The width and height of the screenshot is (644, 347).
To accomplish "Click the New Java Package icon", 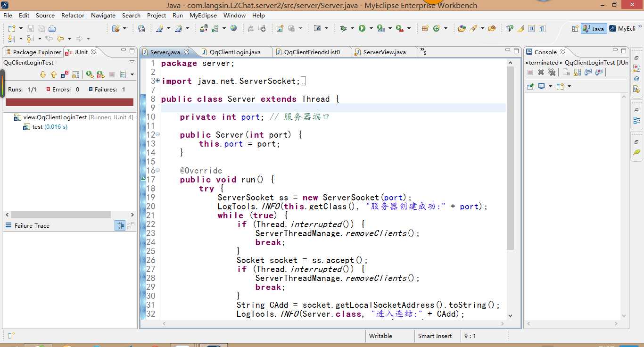I will 425,29.
